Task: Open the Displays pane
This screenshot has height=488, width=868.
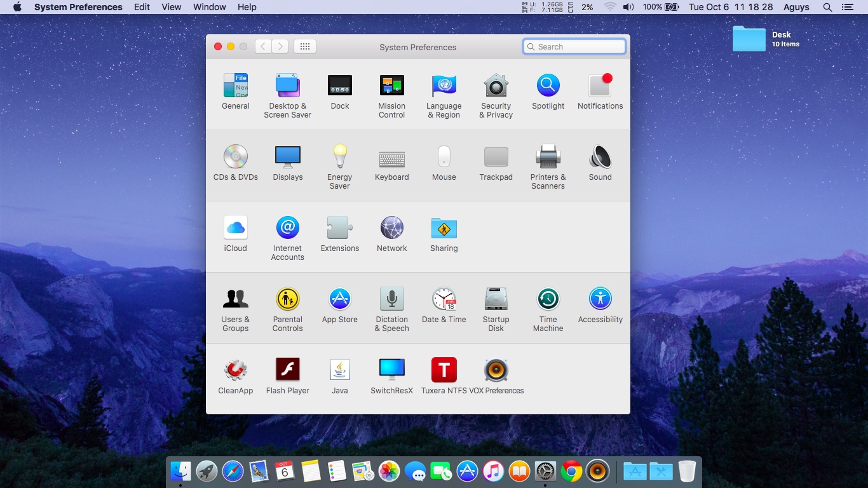Action: pyautogui.click(x=288, y=163)
